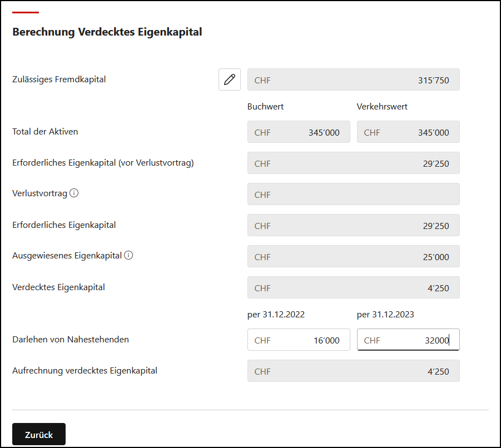This screenshot has height=448, width=501.
Task: Click the Ausgewiesenes Eigenkapital 25'000 field
Action: coord(354,256)
